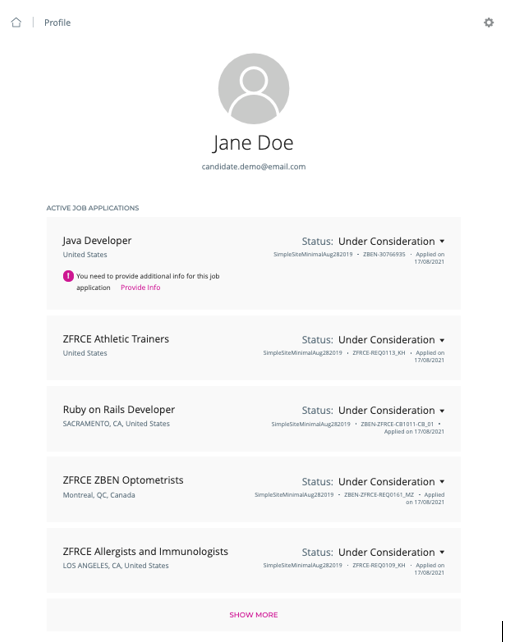Click the pink alert icon under Java Developer
This screenshot has height=642, width=510.
[x=68, y=276]
